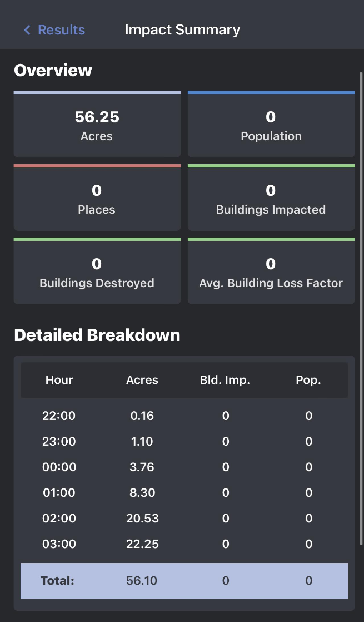This screenshot has width=364, height=622.
Task: Select the 03:00 hour row
Action: click(x=184, y=544)
